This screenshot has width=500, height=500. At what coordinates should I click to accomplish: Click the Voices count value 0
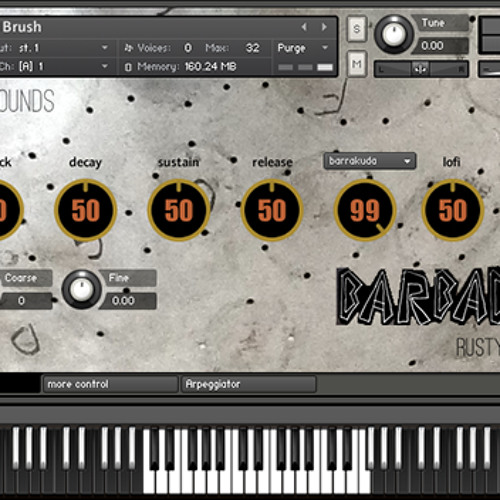188,48
